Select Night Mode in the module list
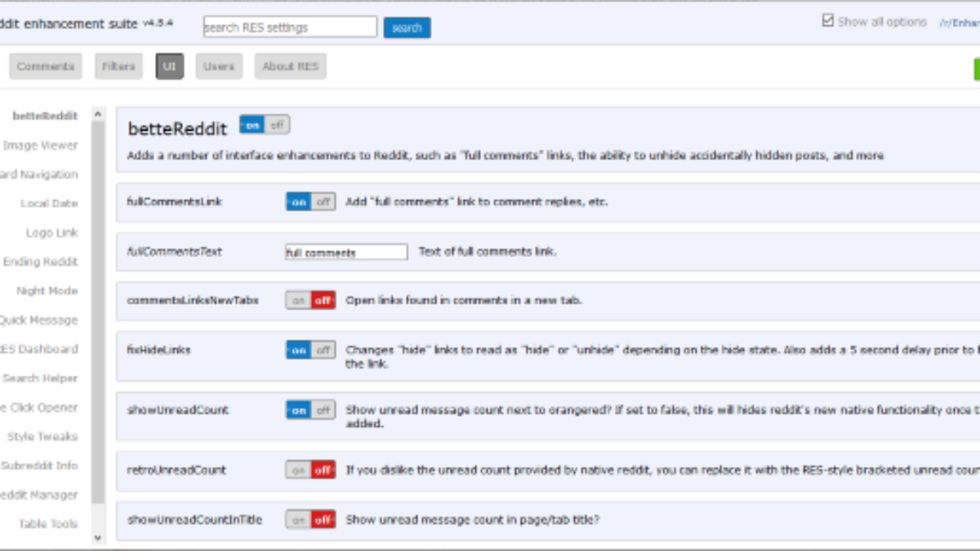This screenshot has height=551, width=980. pos(47,291)
